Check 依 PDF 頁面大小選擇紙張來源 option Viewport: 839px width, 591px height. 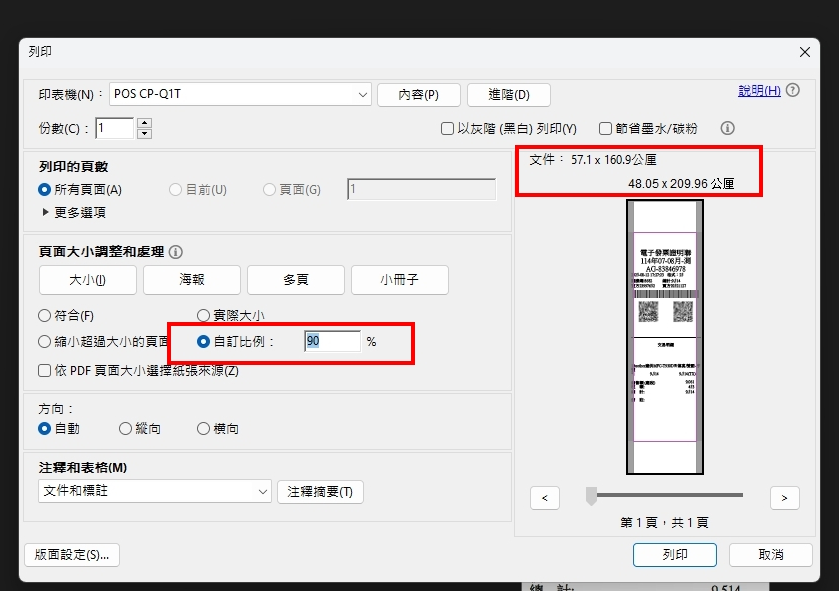[44, 371]
